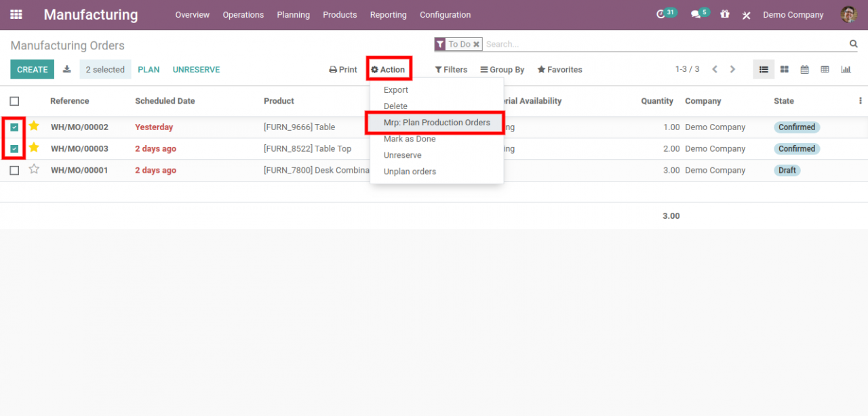Uncheck the WH/MO/00002 row checkbox
The width and height of the screenshot is (868, 416).
[14, 127]
